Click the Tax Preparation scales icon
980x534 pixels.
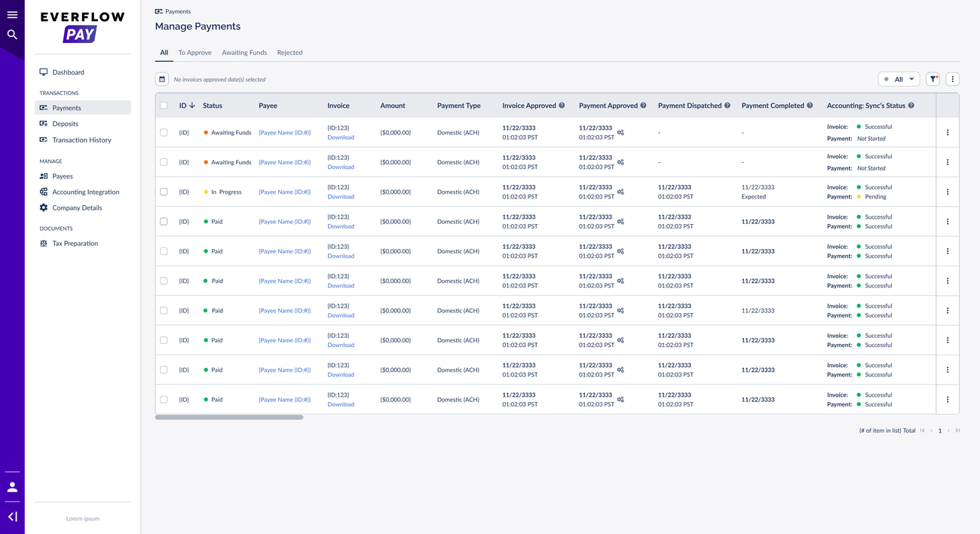(x=44, y=244)
